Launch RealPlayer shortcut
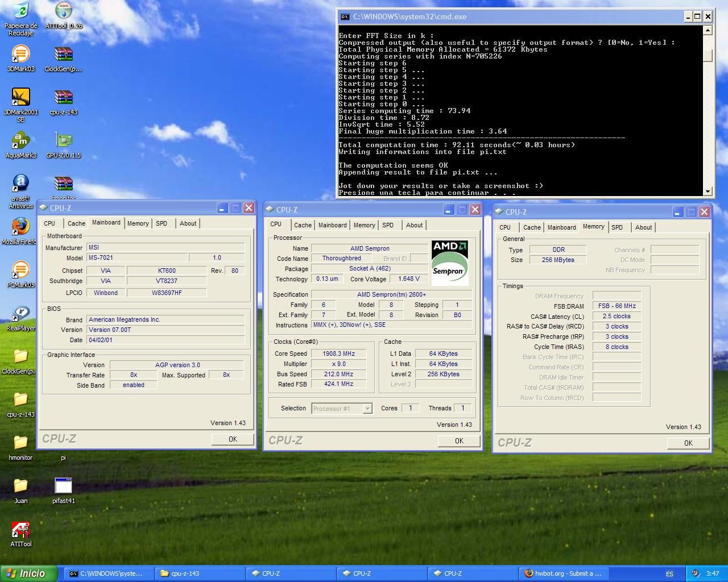The width and height of the screenshot is (728, 582). coord(20,318)
